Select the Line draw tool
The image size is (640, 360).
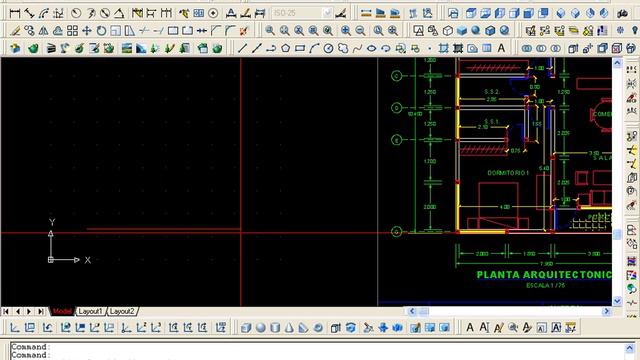[x=242, y=49]
